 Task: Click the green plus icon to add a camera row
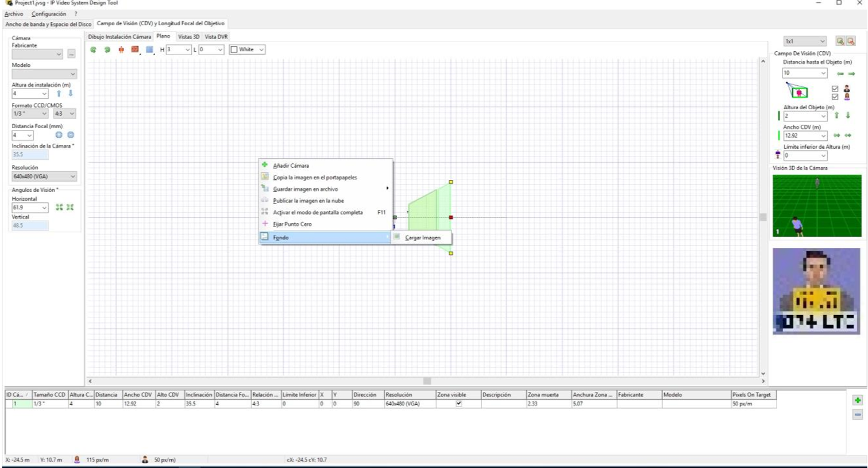[857, 400]
